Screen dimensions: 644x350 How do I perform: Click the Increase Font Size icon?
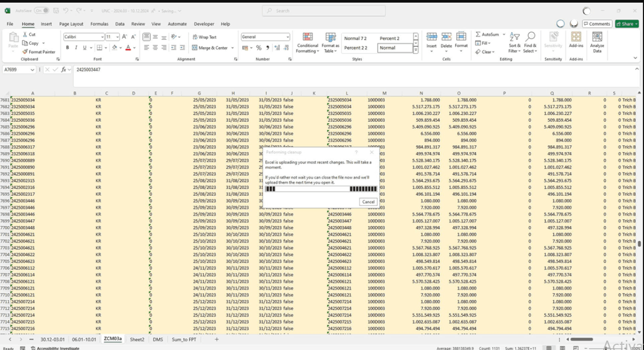click(125, 37)
